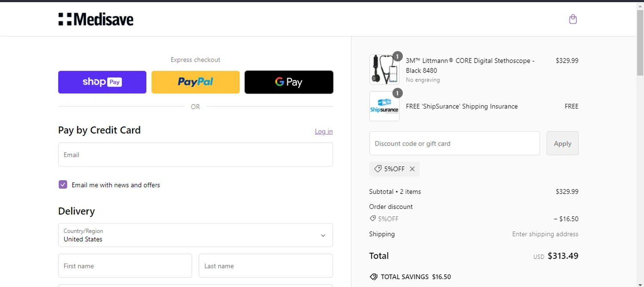Viewport: 644px width, 287px height.
Task: Click the 'TOTAL SAVINGS $16.50' text
Action: (416, 277)
